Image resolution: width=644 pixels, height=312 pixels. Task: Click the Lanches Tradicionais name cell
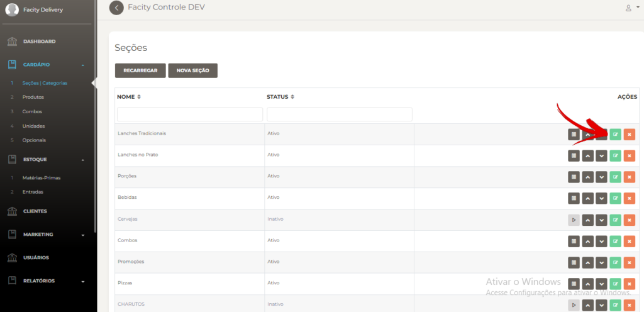pos(190,134)
